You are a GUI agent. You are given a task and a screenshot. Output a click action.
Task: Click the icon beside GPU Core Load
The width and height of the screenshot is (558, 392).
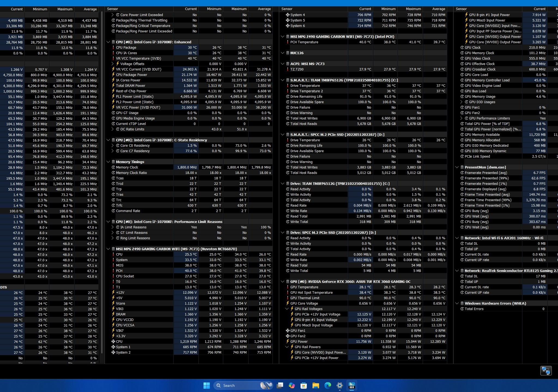coord(462,75)
